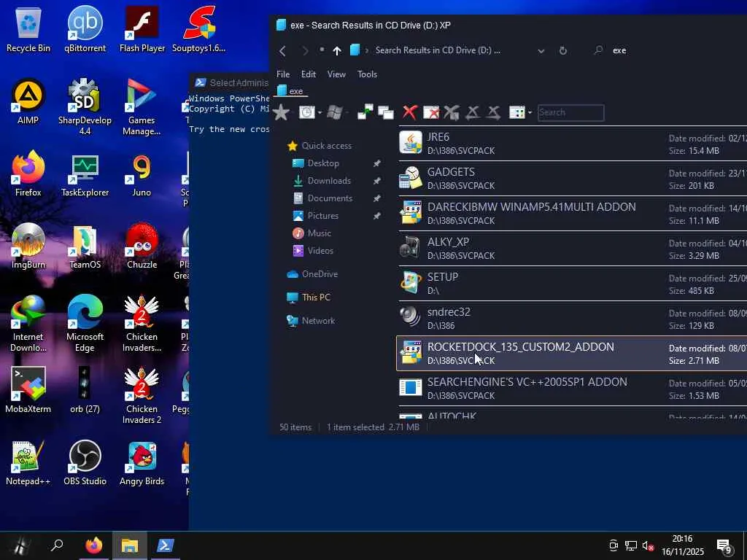The image size is (747, 560).
Task: Select the sndrec32 search result
Action: pyautogui.click(x=572, y=318)
